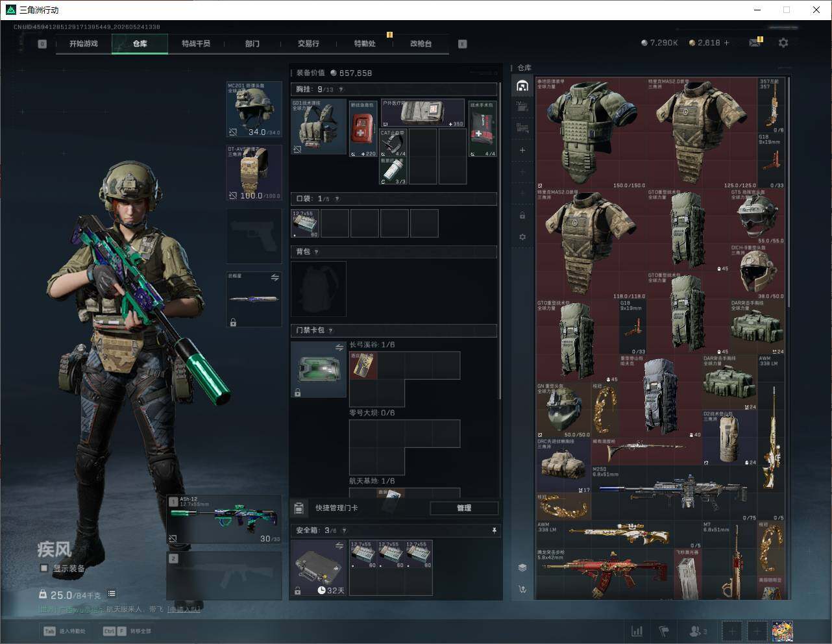Screen dimensions: 832x644
Task: Click the 申请入队 link in chat
Action: click(184, 609)
